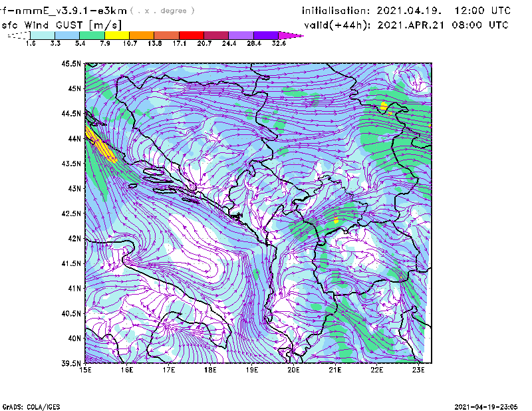The width and height of the screenshot is (532, 411).
Task: Click the red 17.1–20.7 legend swatch
Action: tap(192, 35)
